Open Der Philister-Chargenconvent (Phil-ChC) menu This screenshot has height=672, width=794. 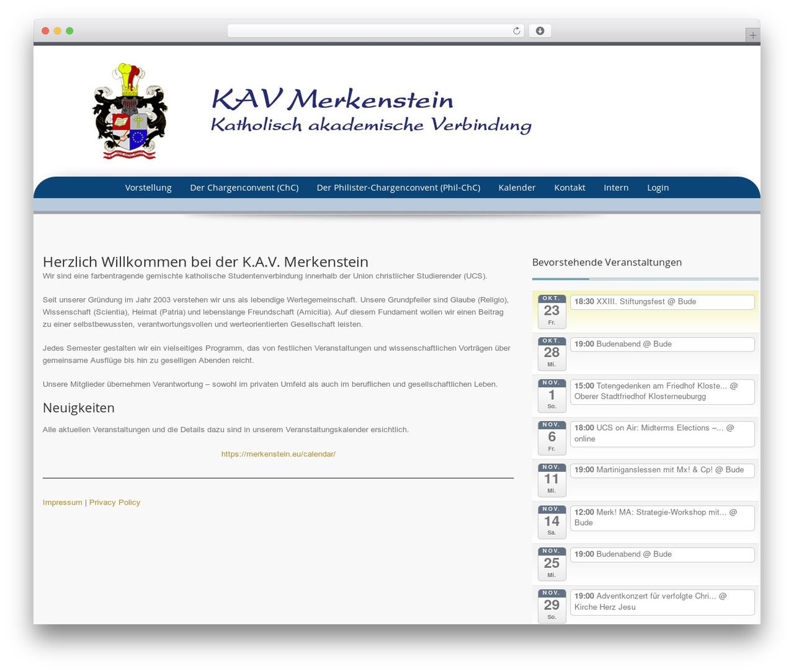coord(398,188)
